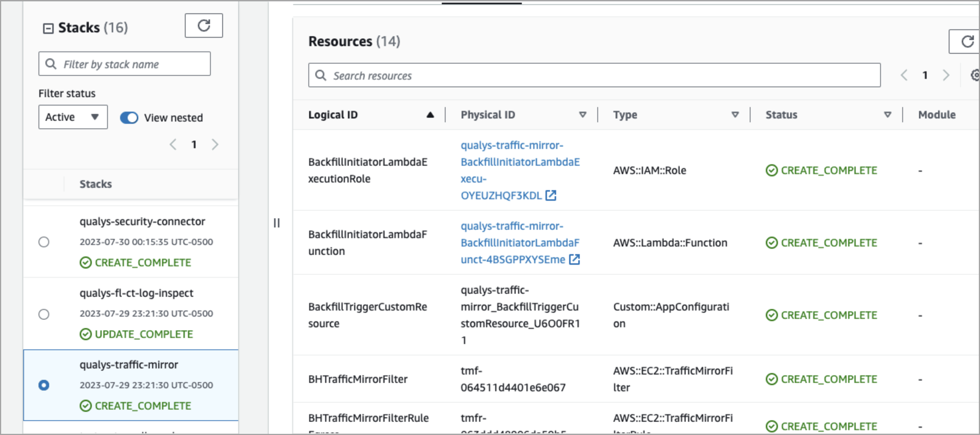Go to previous stacks page
The width and height of the screenshot is (980, 435).
point(173,144)
